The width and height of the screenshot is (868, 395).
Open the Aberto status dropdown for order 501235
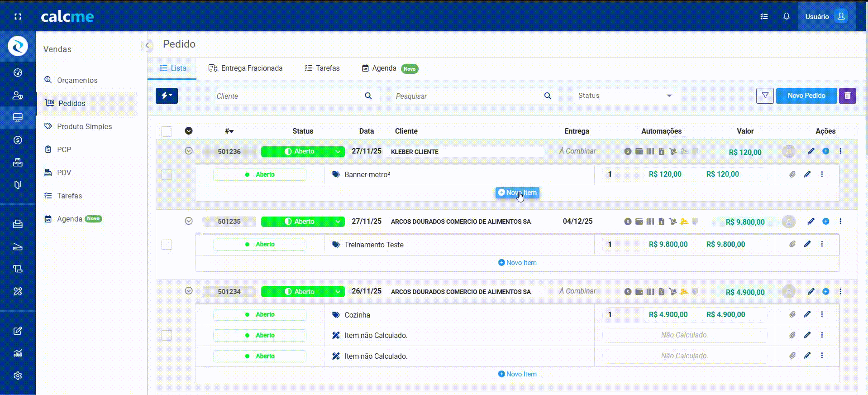coord(303,222)
